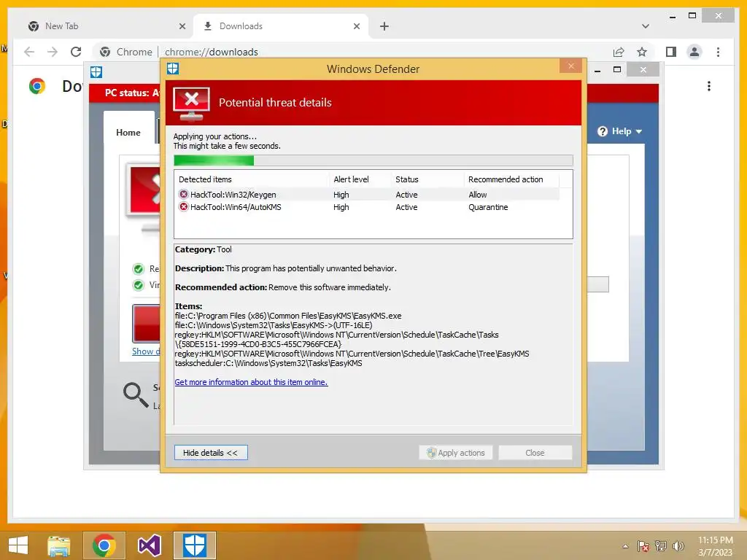747x560 pixels.
Task: Sort by Detected items column
Action: pos(252,179)
